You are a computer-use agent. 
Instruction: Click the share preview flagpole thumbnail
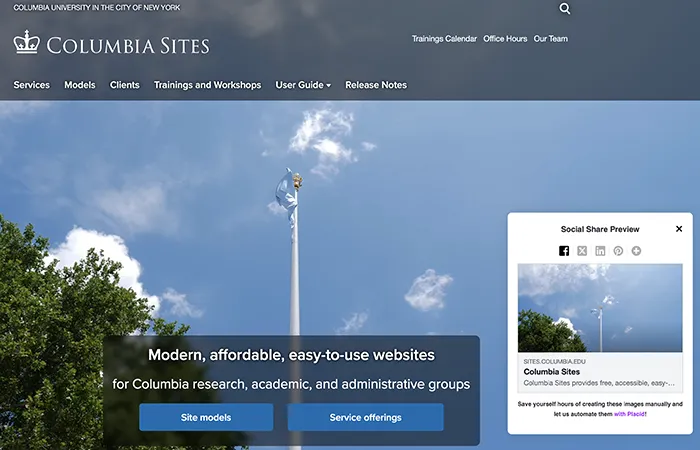[600, 308]
